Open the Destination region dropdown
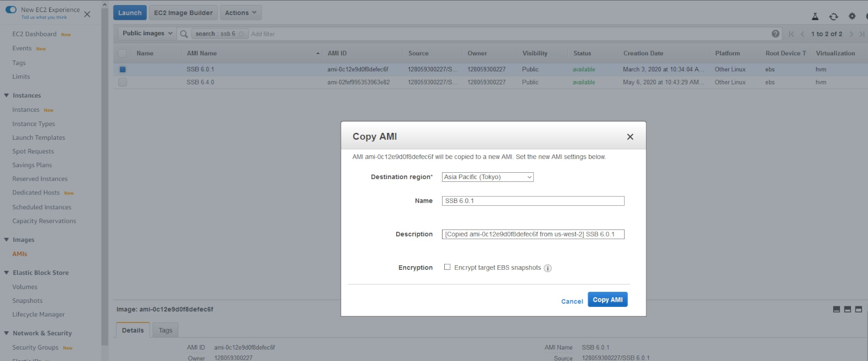Screen dimensions: 868x361 [x=488, y=177]
